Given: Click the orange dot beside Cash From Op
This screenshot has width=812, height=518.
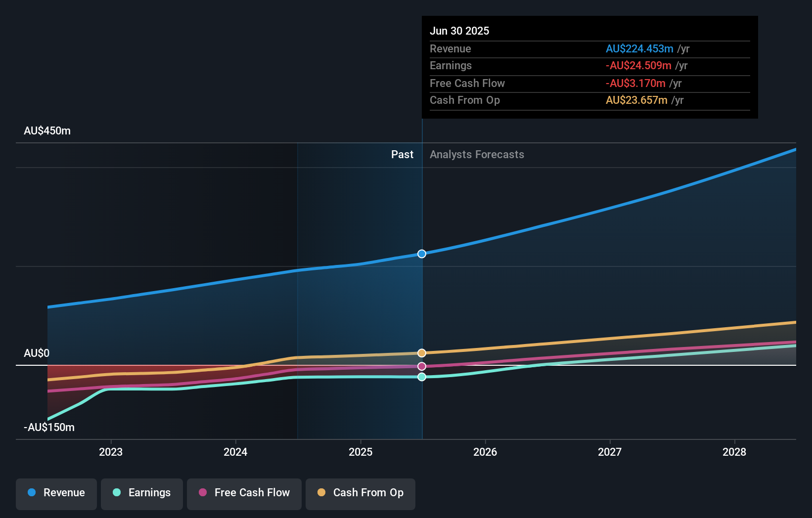Looking at the screenshot, I should coord(321,493).
